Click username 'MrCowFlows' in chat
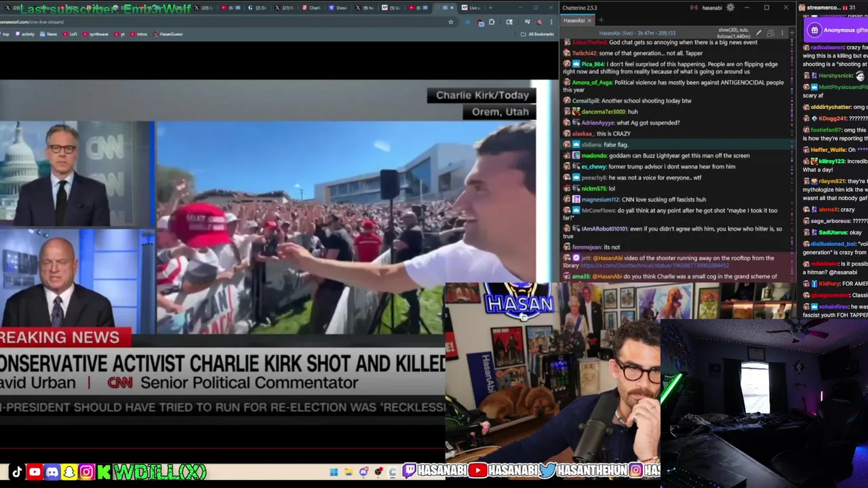 pos(598,211)
